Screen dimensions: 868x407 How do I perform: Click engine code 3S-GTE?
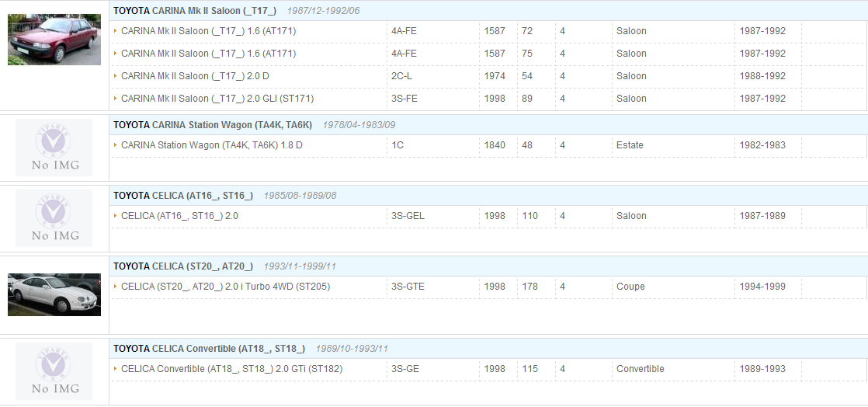pos(408,287)
